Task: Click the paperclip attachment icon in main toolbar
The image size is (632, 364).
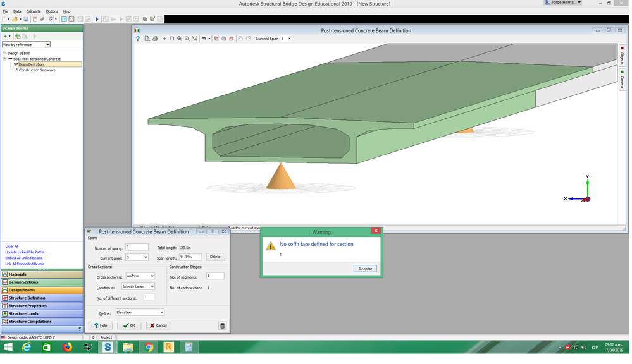Action: pyautogui.click(x=42, y=20)
